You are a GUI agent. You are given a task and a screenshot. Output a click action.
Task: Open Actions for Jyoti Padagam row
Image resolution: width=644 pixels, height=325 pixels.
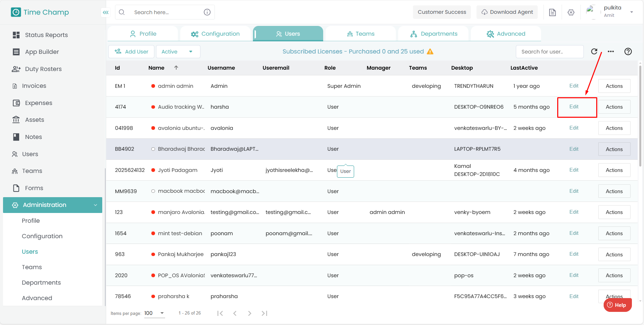tap(614, 170)
